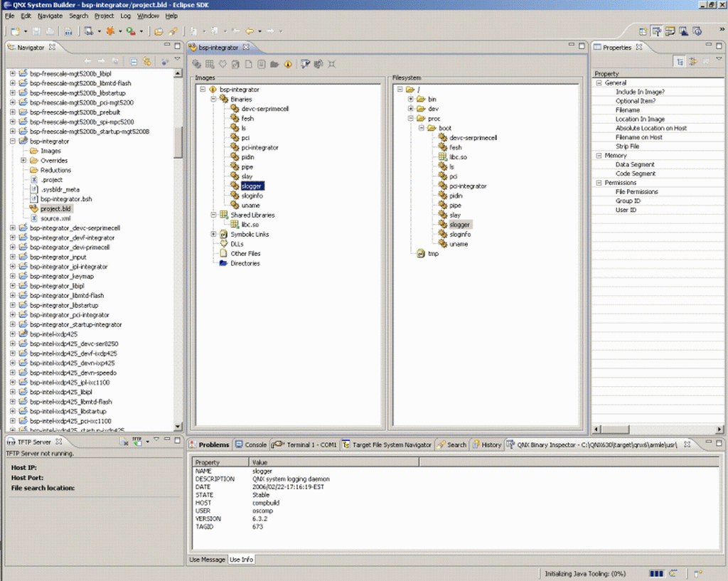728x581 pixels.
Task: Click the Save toolbar icon
Action: click(x=36, y=31)
